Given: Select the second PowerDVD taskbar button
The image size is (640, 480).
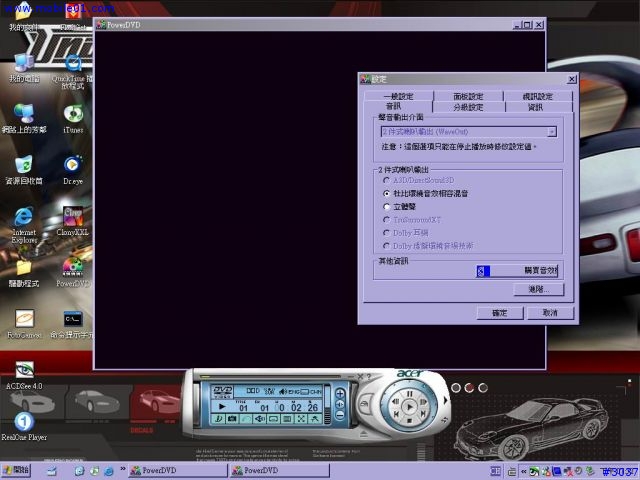Looking at the screenshot, I should tap(280, 471).
